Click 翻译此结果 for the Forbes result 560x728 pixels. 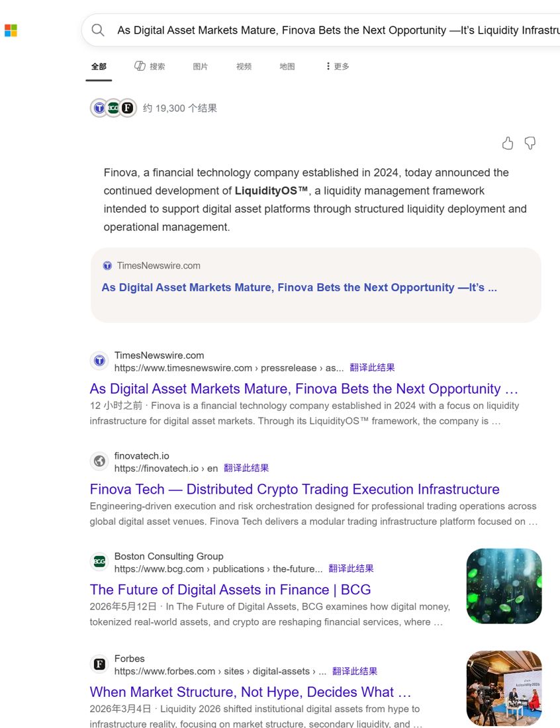coord(355,671)
